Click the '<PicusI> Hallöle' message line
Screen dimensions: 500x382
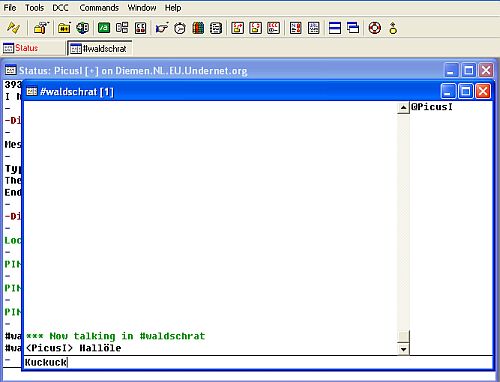(x=73, y=348)
